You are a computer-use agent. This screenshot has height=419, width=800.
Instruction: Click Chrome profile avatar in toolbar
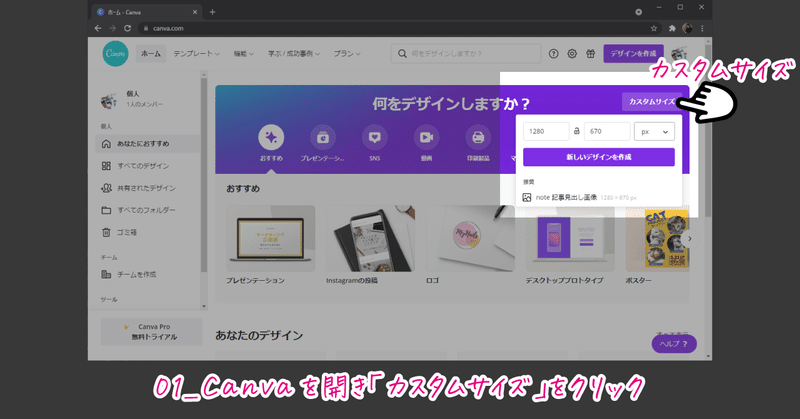687,29
